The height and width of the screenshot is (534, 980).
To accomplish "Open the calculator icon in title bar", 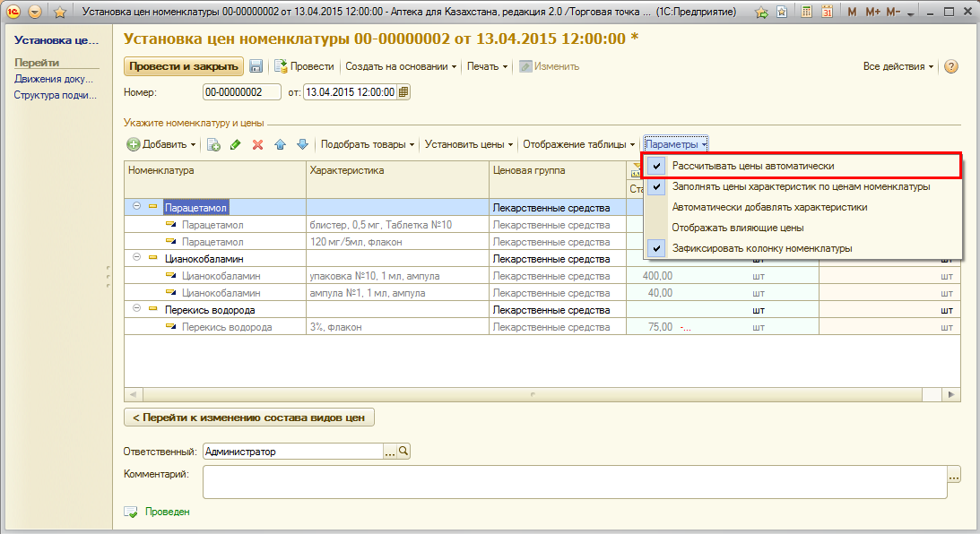I will click(807, 13).
